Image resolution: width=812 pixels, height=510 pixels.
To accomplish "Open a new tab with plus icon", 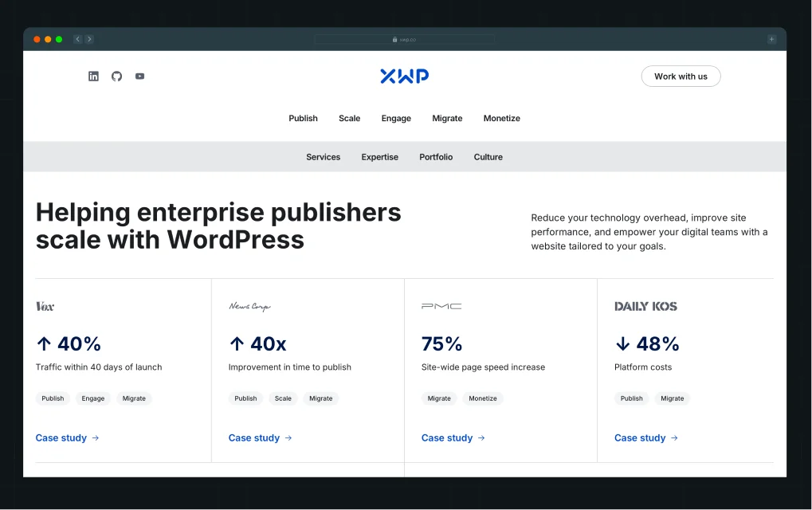I will tap(771, 39).
